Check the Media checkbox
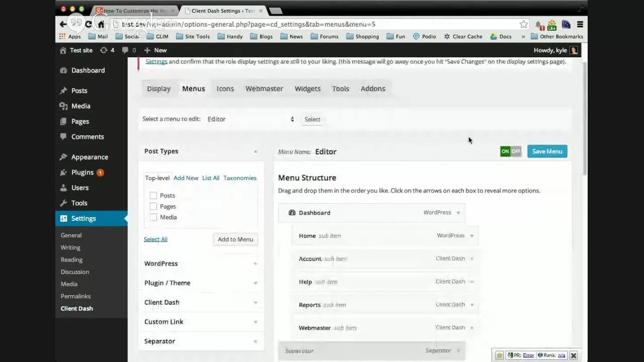Image resolution: width=644 pixels, height=362 pixels. point(153,217)
